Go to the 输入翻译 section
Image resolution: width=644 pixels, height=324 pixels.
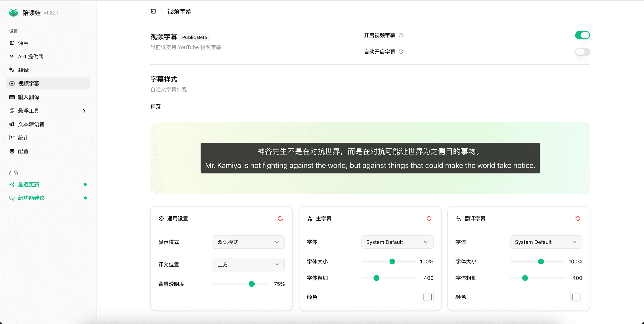pyautogui.click(x=29, y=97)
